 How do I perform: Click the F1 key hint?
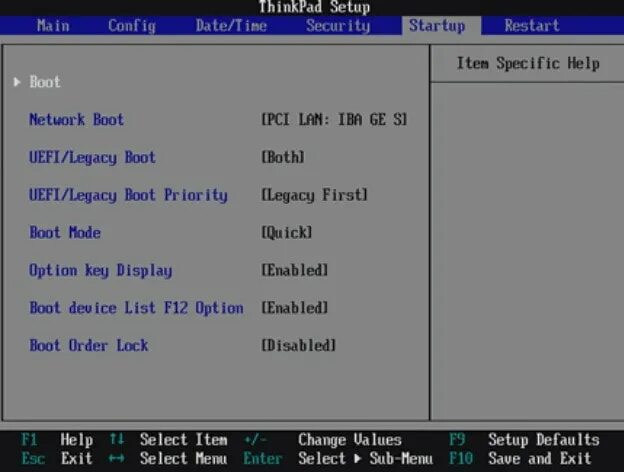click(29, 440)
